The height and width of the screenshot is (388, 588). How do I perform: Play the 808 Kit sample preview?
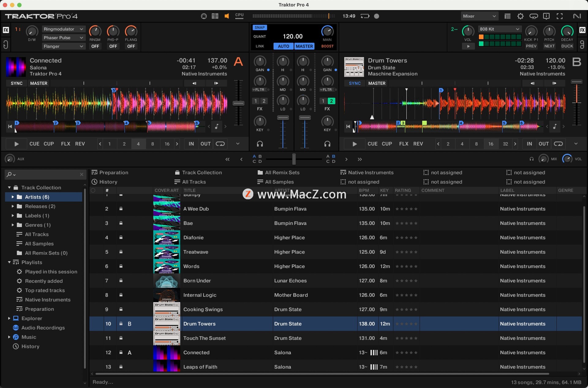(468, 46)
